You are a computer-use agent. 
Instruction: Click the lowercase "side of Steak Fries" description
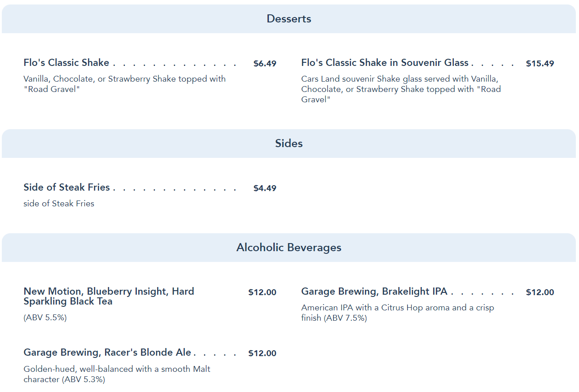(59, 204)
